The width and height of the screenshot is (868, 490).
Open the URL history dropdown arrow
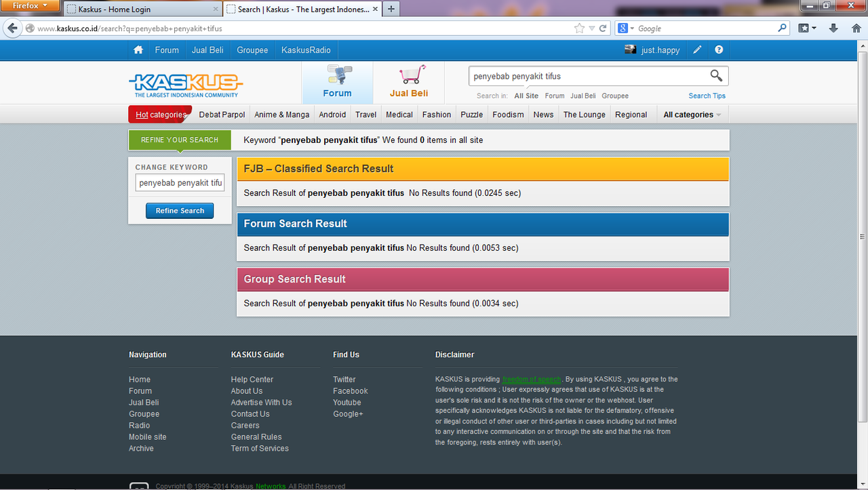point(591,28)
